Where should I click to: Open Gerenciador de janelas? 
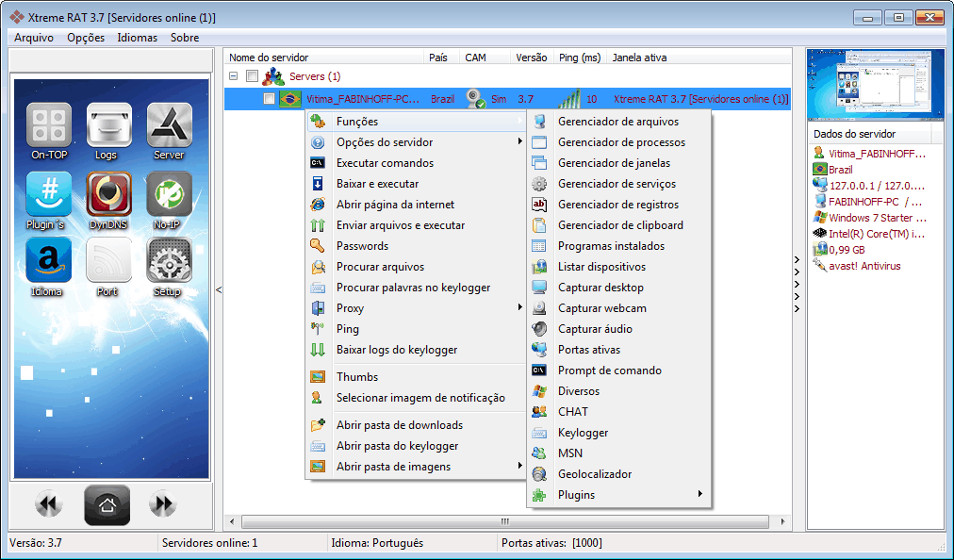tap(618, 163)
